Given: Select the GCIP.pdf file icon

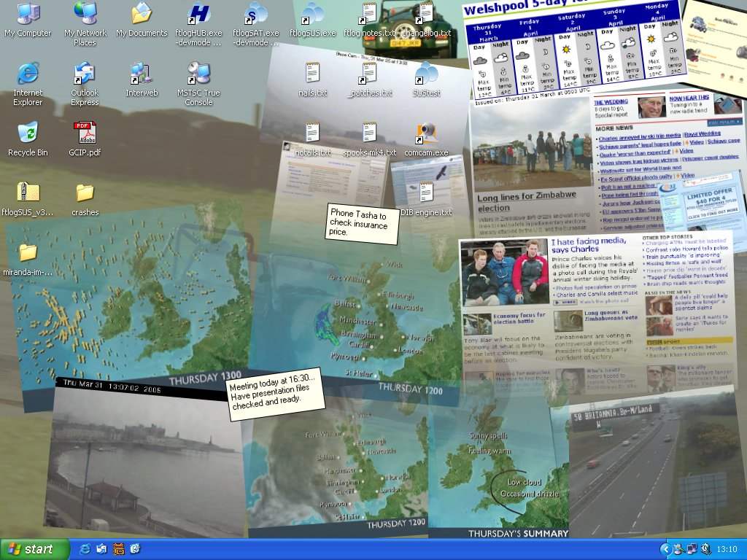Looking at the screenshot, I should (x=85, y=133).
